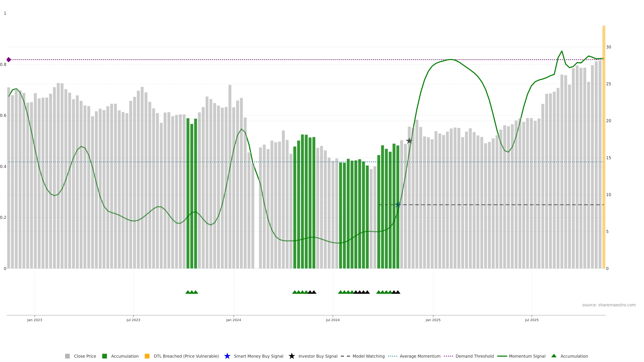
Task: Click the green Accumulation triangle in the legend
Action: [554, 356]
